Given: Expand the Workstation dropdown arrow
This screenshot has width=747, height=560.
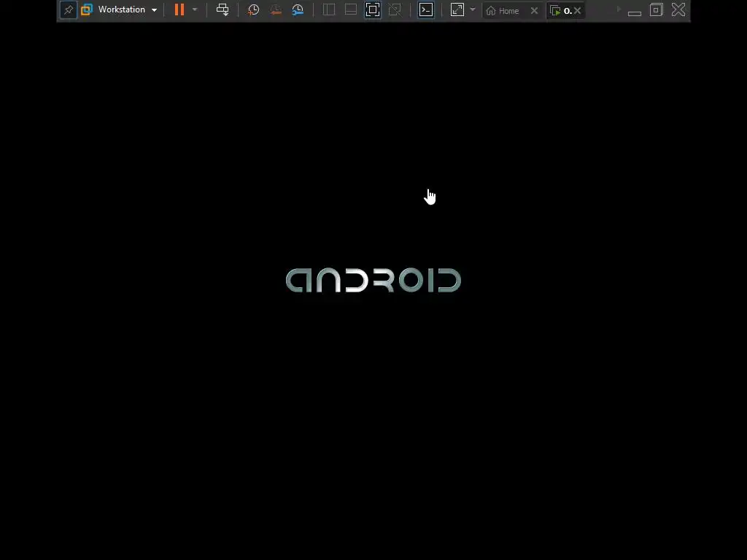Looking at the screenshot, I should [154, 10].
